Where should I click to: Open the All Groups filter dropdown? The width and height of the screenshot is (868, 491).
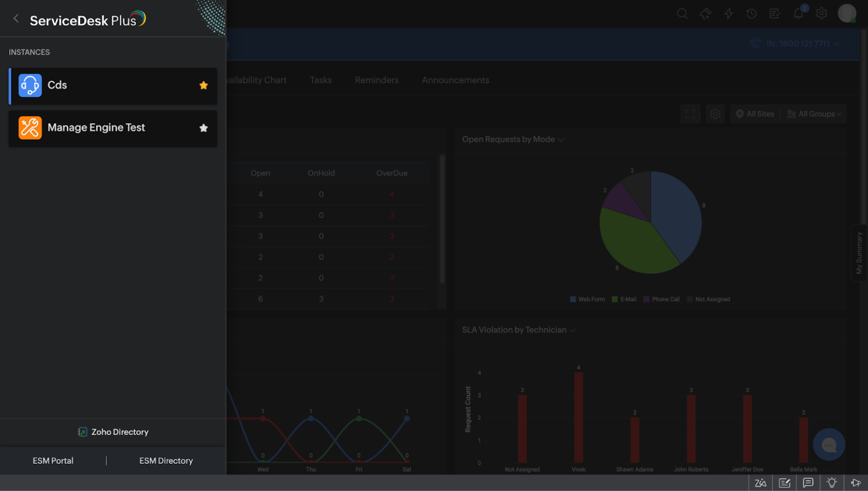(x=814, y=114)
